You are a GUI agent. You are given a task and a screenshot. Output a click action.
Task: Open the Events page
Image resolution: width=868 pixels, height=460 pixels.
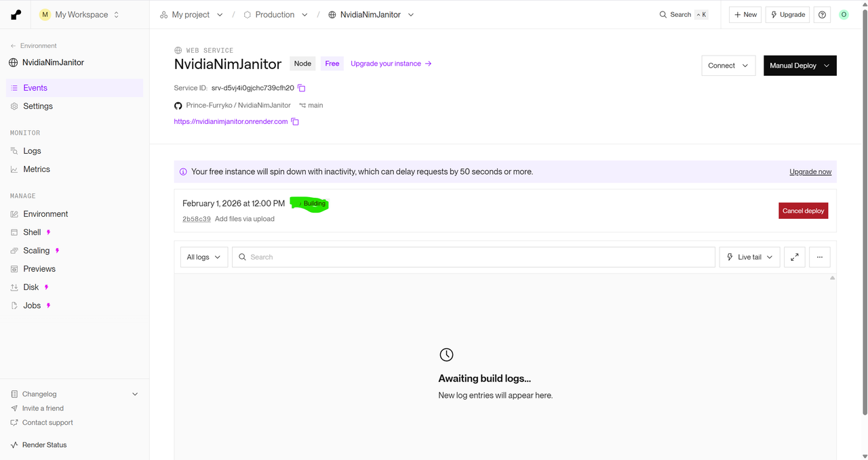(75, 88)
